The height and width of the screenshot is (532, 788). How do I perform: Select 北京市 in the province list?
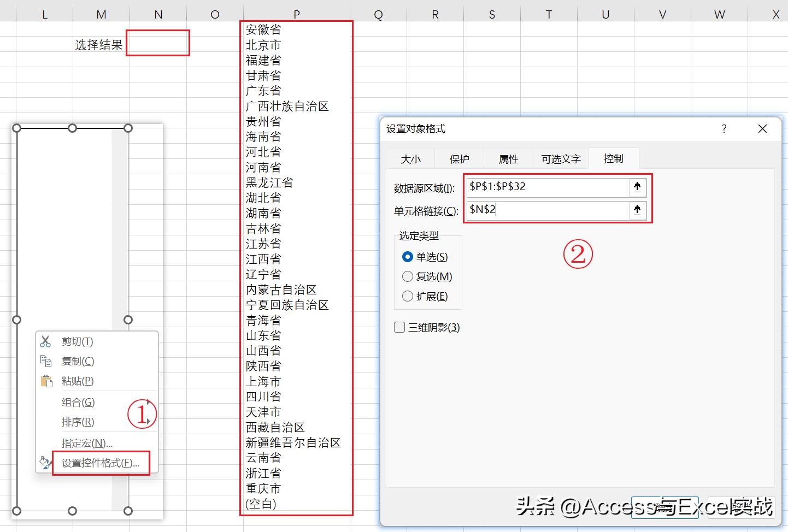click(263, 45)
